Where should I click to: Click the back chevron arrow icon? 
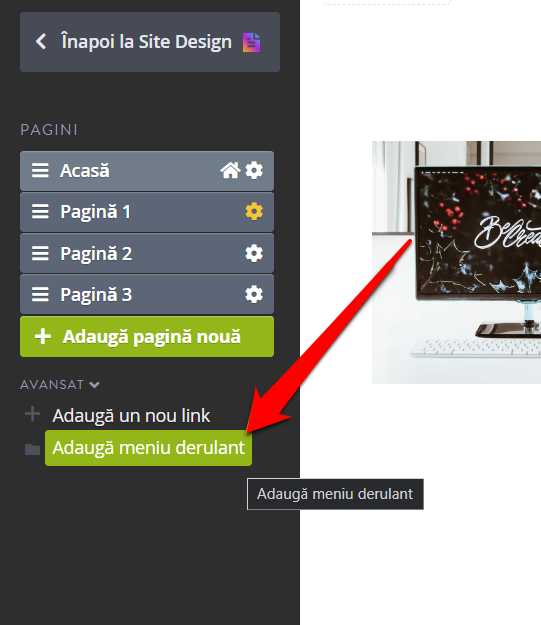(x=41, y=41)
